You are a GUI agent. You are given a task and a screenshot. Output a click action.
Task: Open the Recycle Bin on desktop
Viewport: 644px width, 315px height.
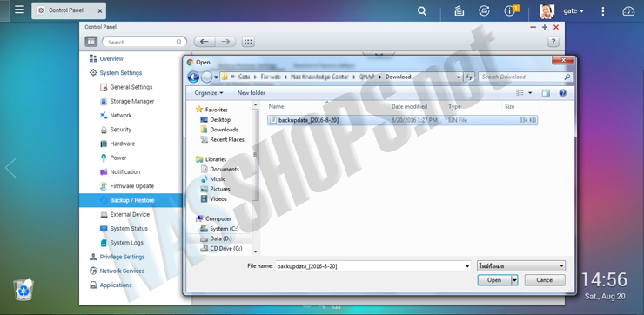(23, 290)
